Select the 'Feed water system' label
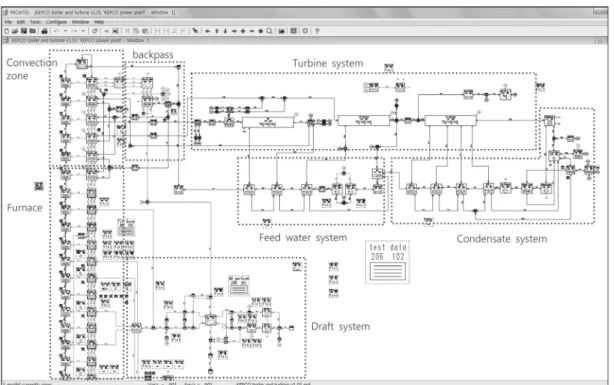The height and width of the screenshot is (385, 614). [x=303, y=238]
